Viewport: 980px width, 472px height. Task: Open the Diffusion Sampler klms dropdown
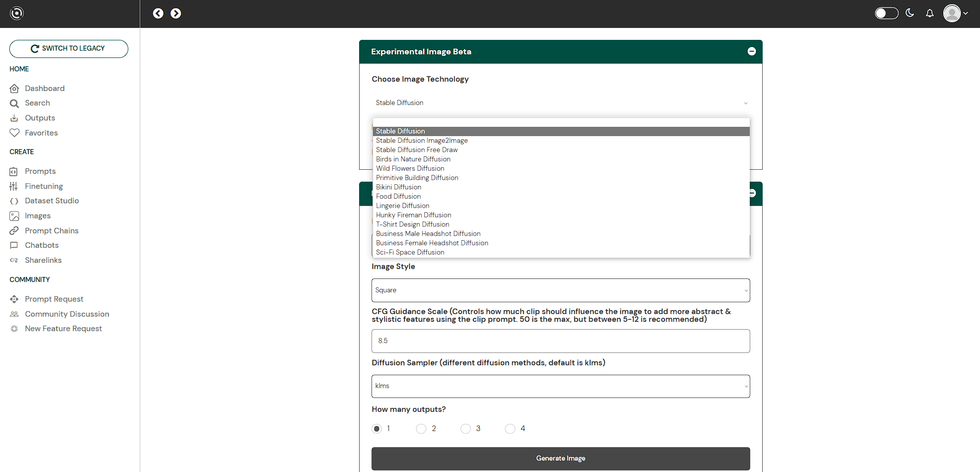(560, 386)
